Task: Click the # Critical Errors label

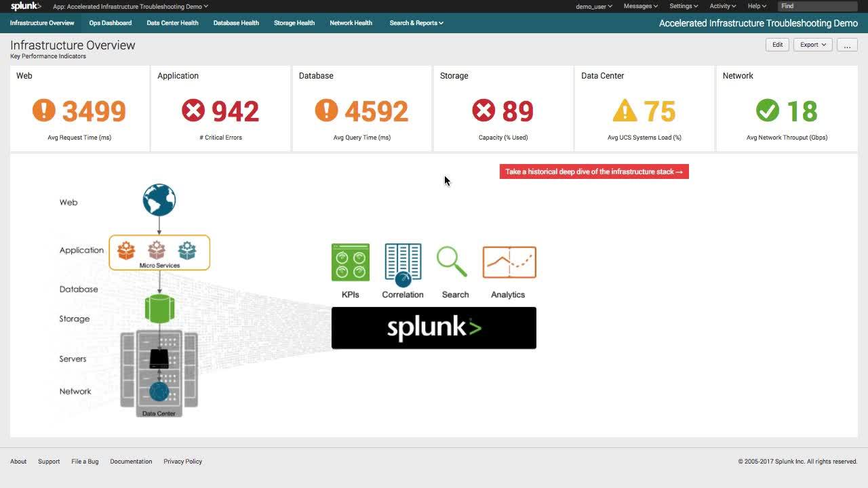Action: click(220, 138)
